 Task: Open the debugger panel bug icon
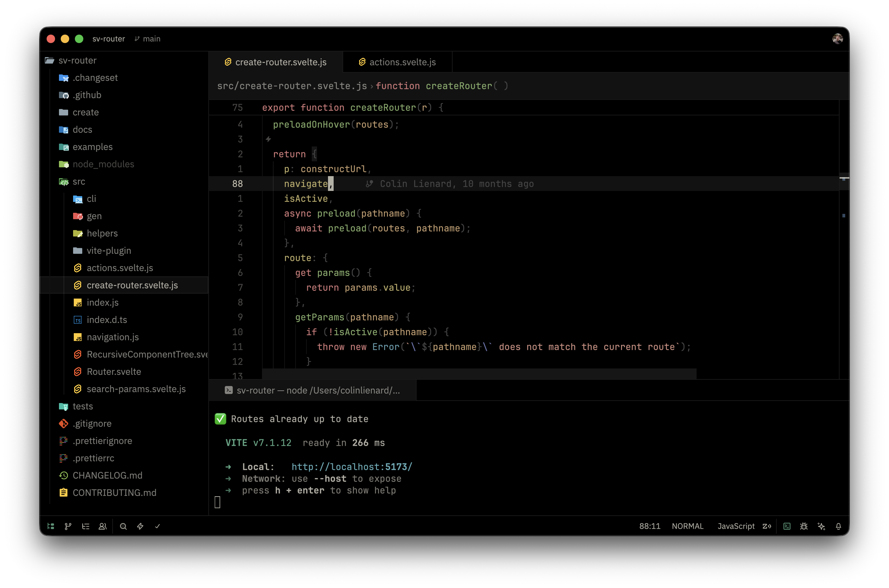point(804,526)
